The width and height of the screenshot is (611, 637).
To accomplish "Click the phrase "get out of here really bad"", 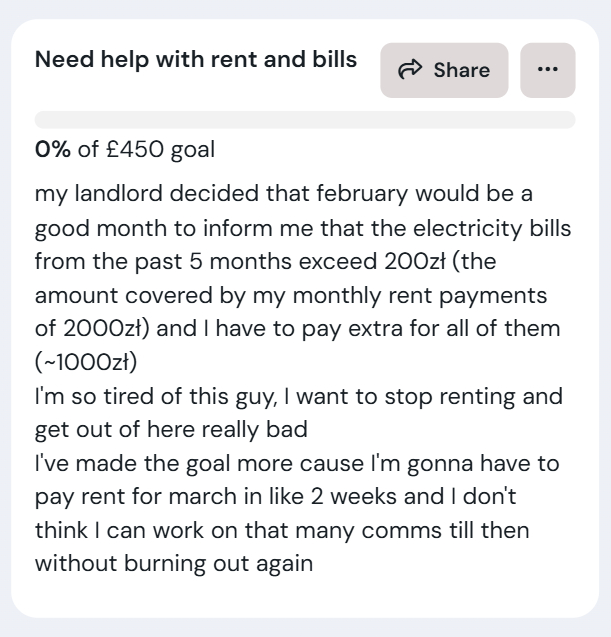I will tap(170, 429).
